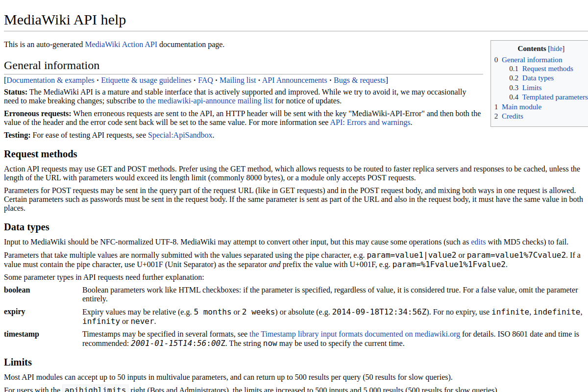The width and height of the screenshot is (588, 392).
Task: Click the timestamp parameter type term
Action: pyautogui.click(x=22, y=334)
